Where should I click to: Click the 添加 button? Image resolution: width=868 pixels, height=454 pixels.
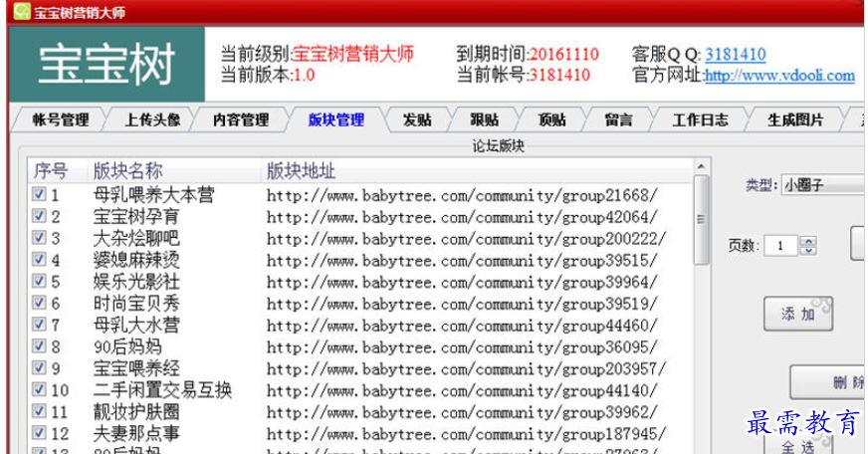click(x=797, y=314)
